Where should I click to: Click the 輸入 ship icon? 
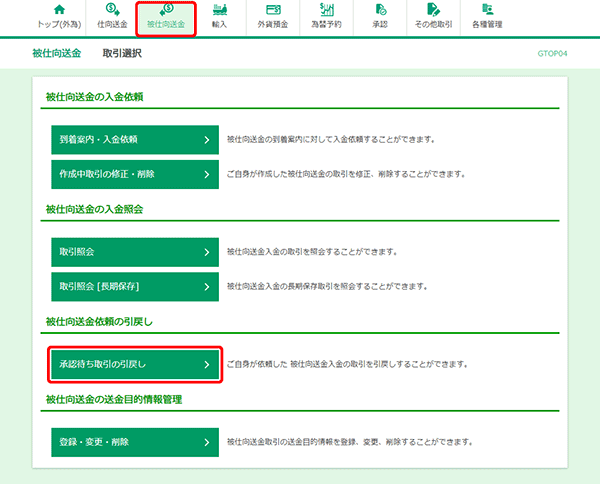click(220, 10)
